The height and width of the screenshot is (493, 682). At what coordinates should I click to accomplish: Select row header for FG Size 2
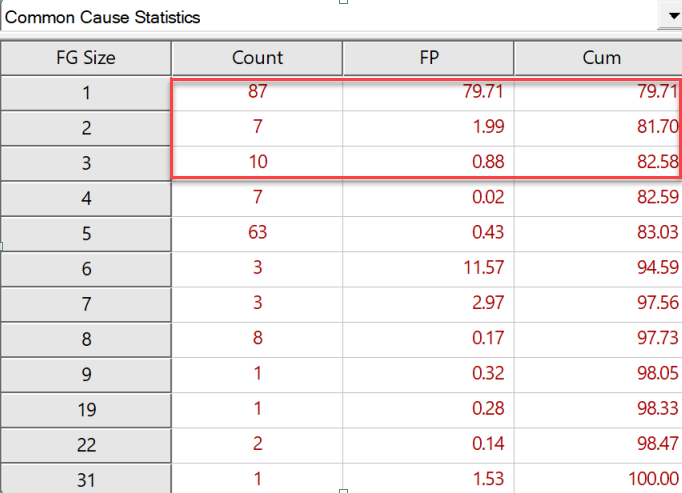tap(86, 128)
